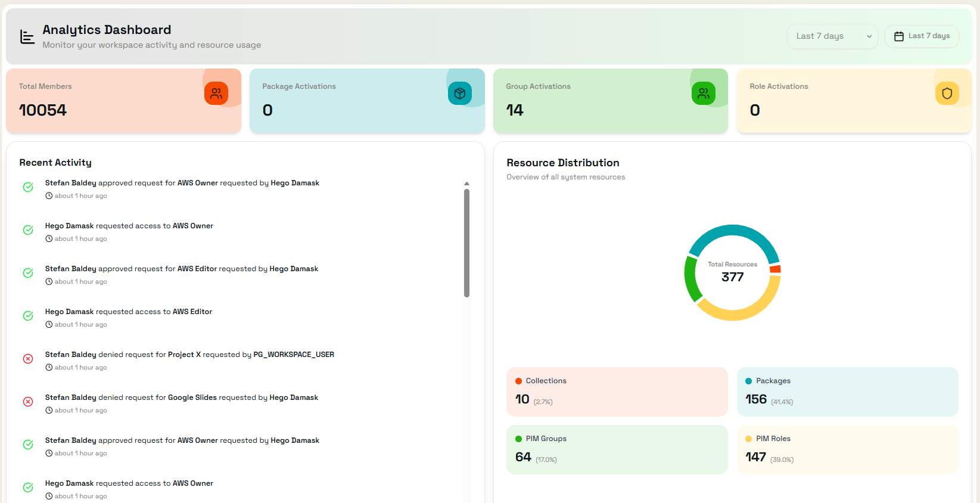
Task: Click the green donut chart segment
Action: point(690,280)
